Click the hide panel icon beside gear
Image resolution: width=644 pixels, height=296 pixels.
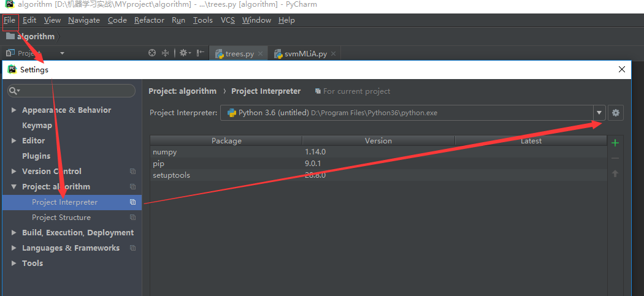(200, 53)
